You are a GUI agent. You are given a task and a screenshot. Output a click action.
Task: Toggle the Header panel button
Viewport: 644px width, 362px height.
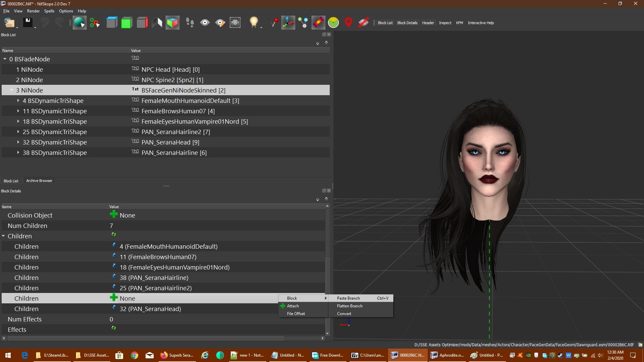click(428, 23)
